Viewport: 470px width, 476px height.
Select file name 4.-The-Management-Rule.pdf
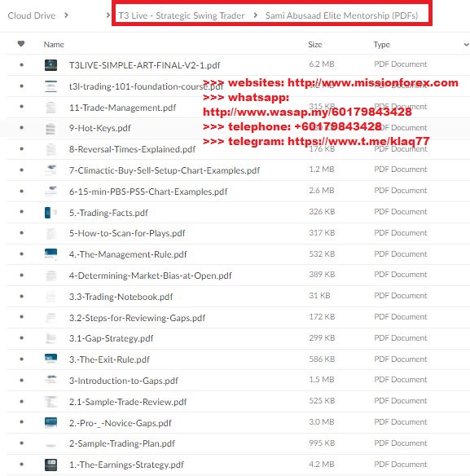pyautogui.click(x=128, y=254)
